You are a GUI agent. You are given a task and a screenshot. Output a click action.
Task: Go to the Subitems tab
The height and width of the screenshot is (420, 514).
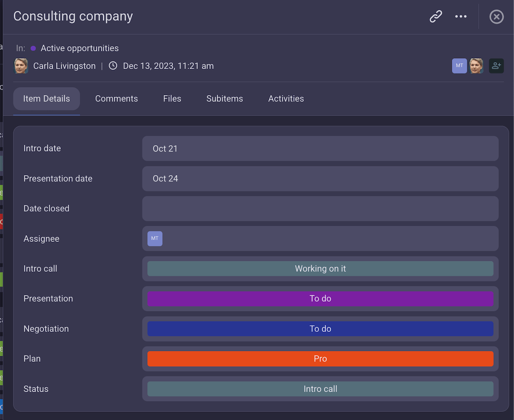pyautogui.click(x=224, y=99)
